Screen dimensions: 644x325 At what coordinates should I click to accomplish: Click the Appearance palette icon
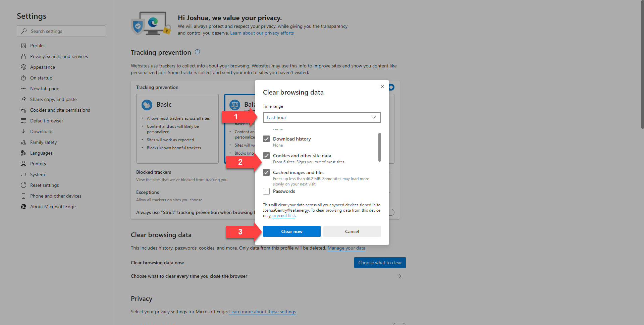coord(23,67)
